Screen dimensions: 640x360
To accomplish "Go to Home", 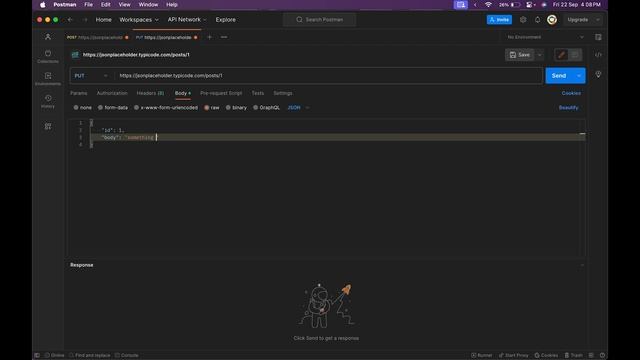I will [103, 20].
